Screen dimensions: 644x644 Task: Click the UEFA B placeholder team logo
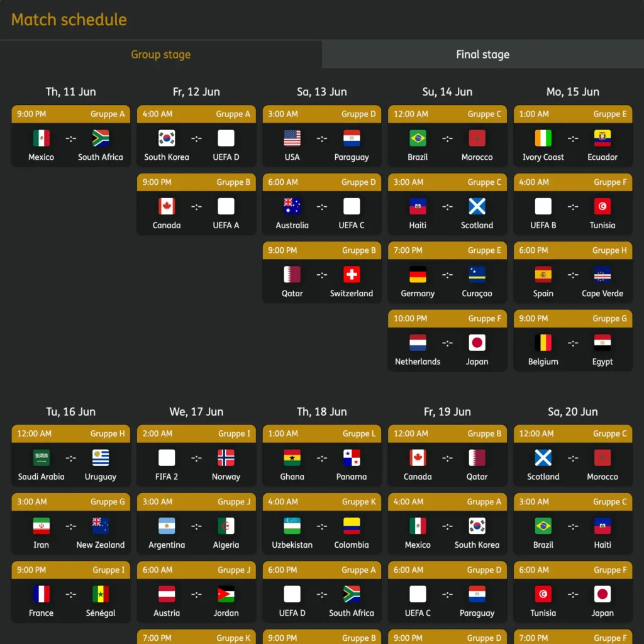(543, 206)
